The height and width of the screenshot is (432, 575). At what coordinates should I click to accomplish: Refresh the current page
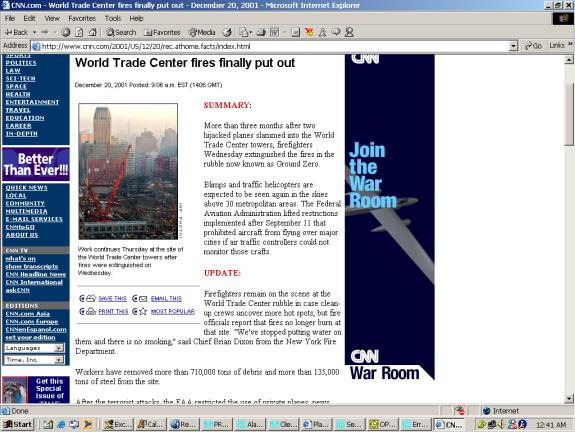[79, 32]
